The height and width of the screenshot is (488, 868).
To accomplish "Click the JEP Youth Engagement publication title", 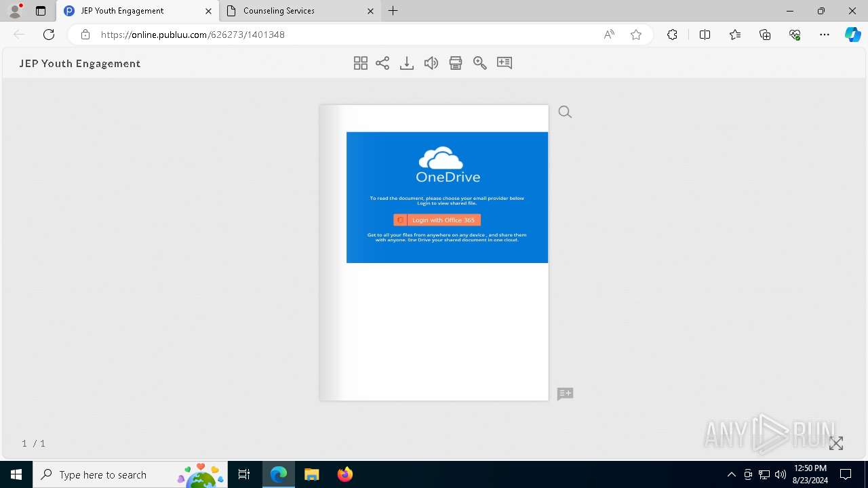I will pyautogui.click(x=80, y=63).
